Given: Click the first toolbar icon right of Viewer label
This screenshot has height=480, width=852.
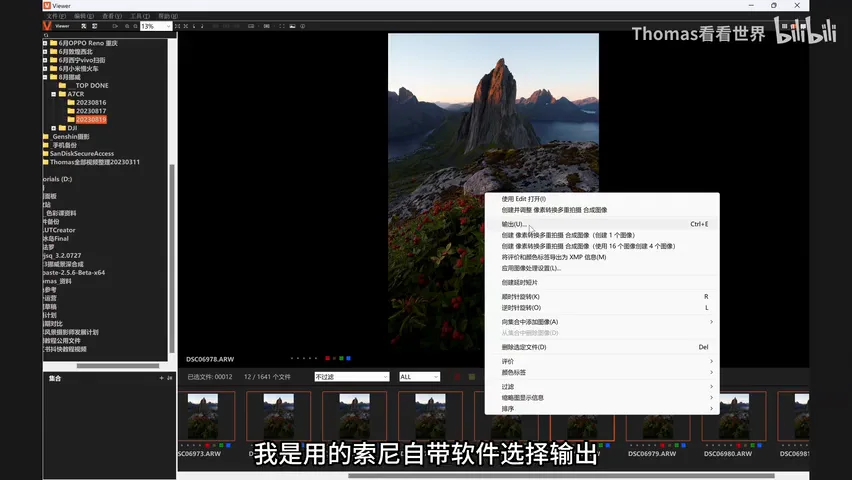Looking at the screenshot, I should [84, 26].
